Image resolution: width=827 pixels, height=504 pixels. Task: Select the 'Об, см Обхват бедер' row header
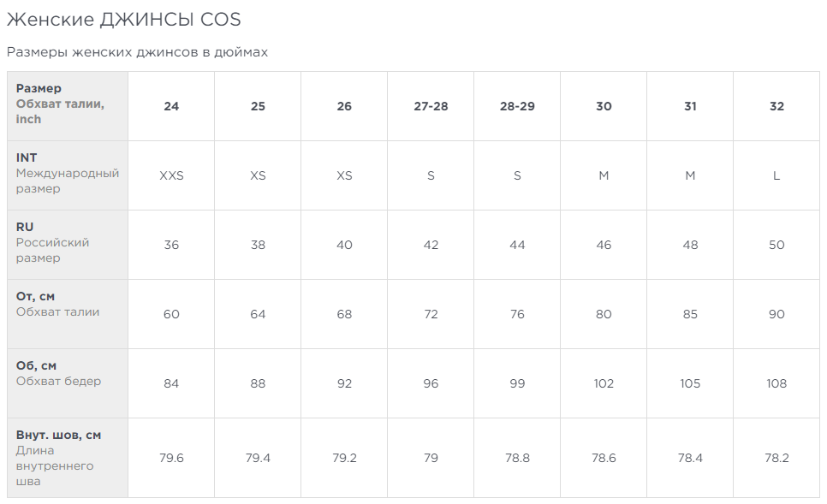point(58,374)
